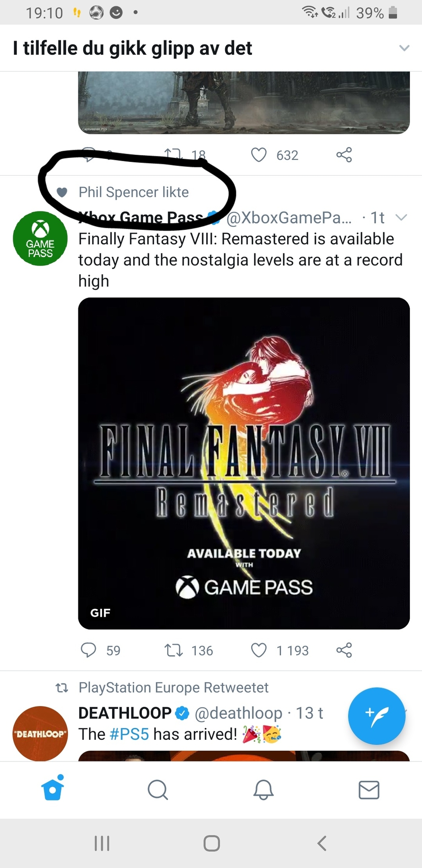Open Xbox Game Pass tweet options dropdown
This screenshot has height=868, width=422.
click(x=402, y=218)
